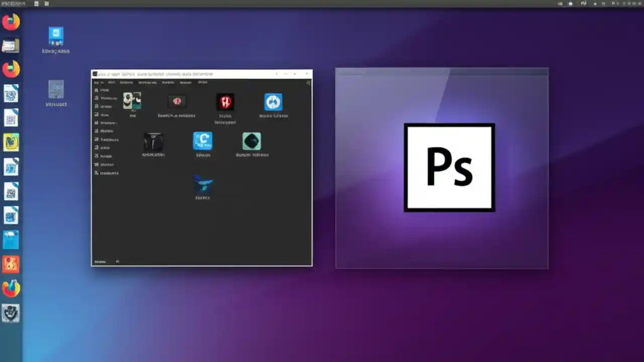Open the dark diamond-shaped app icon

(252, 141)
